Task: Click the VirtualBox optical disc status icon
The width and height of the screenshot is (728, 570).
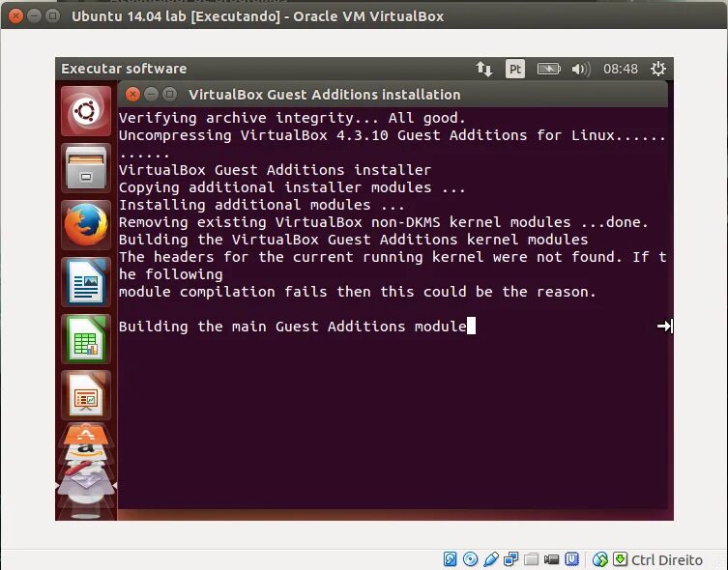Action: point(470,559)
